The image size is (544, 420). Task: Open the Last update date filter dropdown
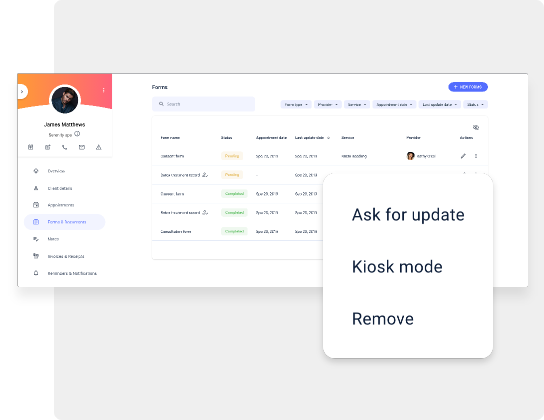point(440,104)
